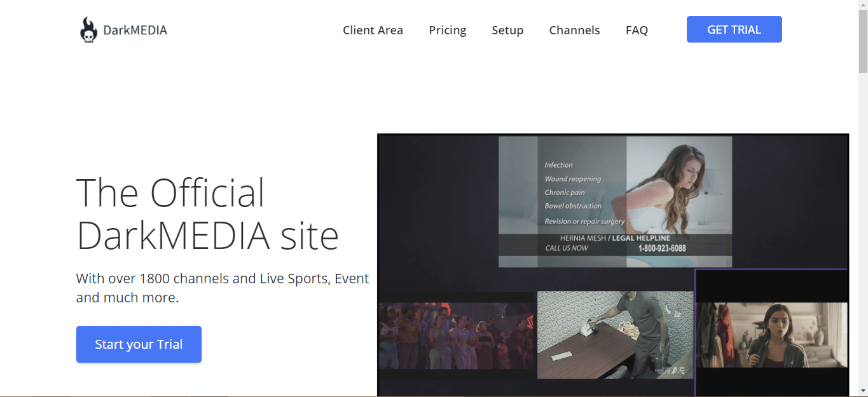
Task: Click the hernia mesh helpline video preview
Action: tap(614, 201)
